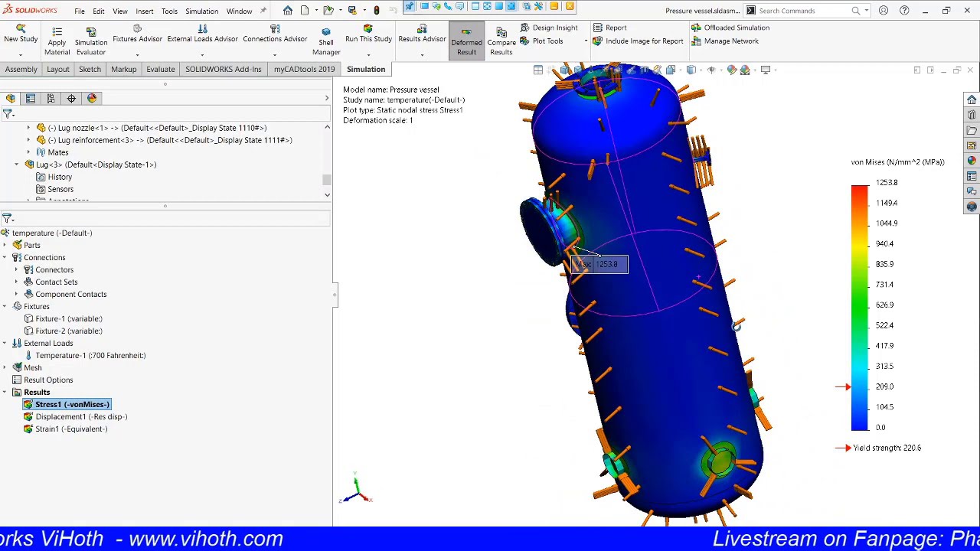Switch to the SOLIDWORKS Add-Ins tab
Viewport: 980px width, 551px height.
(x=223, y=69)
